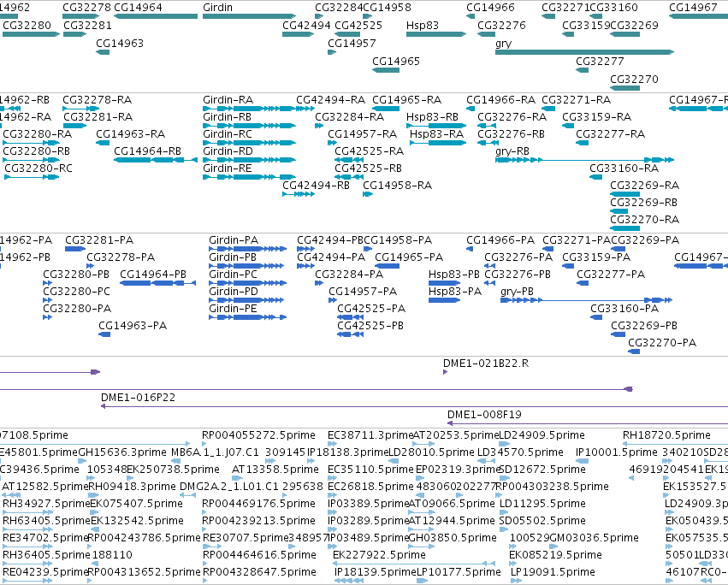Select the CG32277-PA protein label

tap(611, 275)
